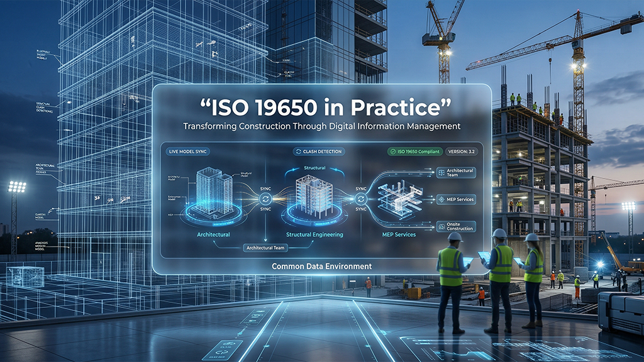
Task: Click the sync arrows icon in Clash Detection badge
Action: tap(297, 151)
